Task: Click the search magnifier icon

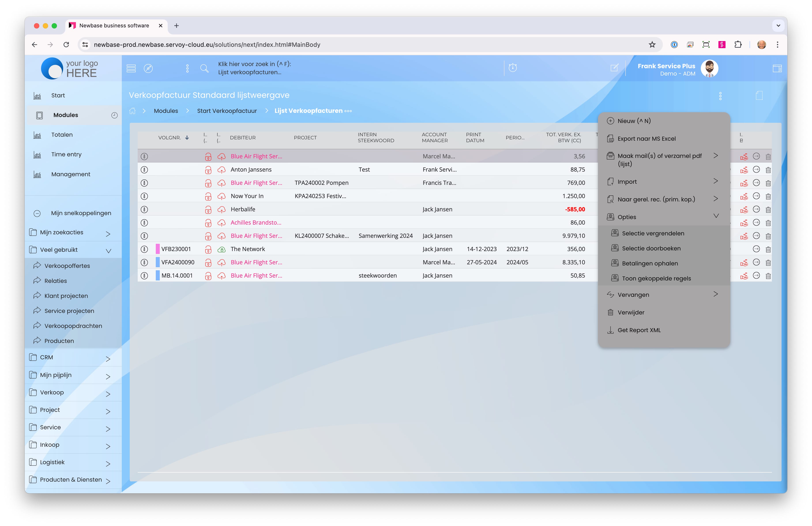Action: (204, 68)
